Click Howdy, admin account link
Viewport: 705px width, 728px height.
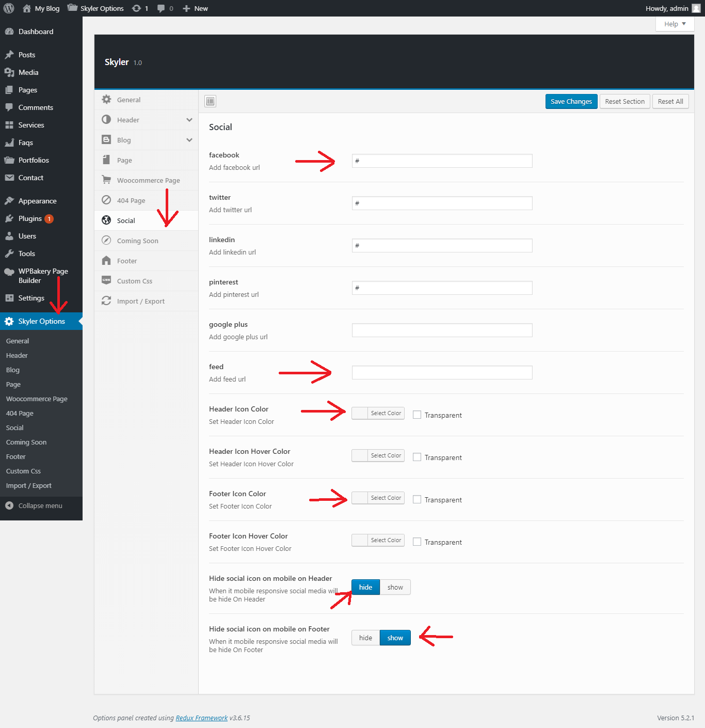click(673, 8)
